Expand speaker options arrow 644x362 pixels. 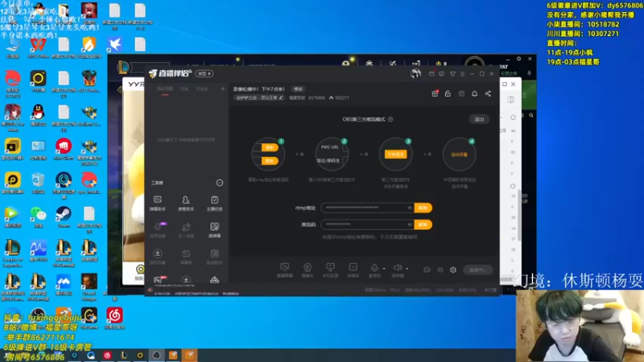point(407,269)
